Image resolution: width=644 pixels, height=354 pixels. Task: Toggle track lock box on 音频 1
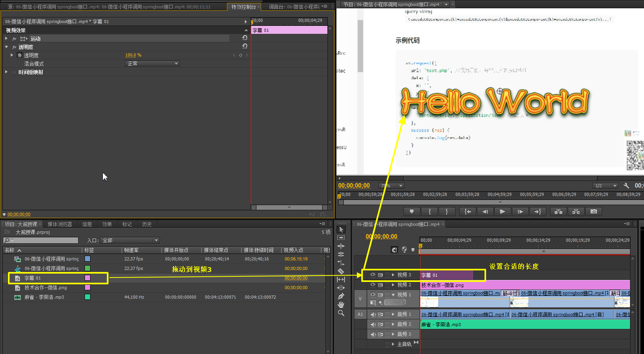pos(388,314)
